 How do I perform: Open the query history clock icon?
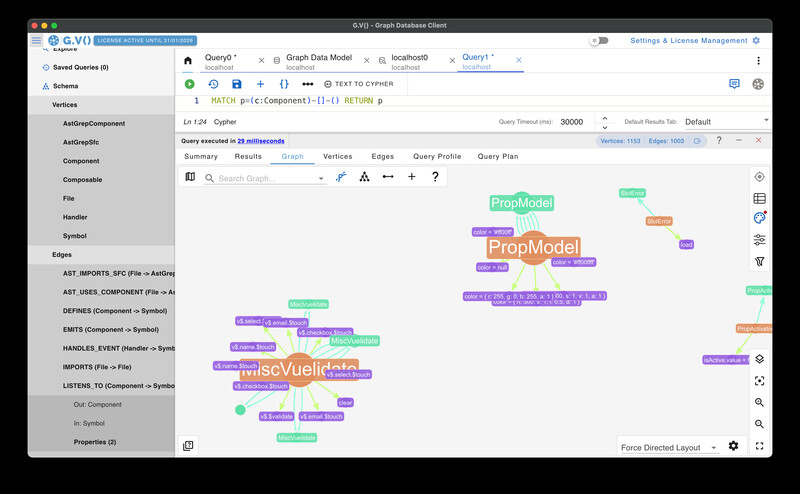pyautogui.click(x=213, y=84)
